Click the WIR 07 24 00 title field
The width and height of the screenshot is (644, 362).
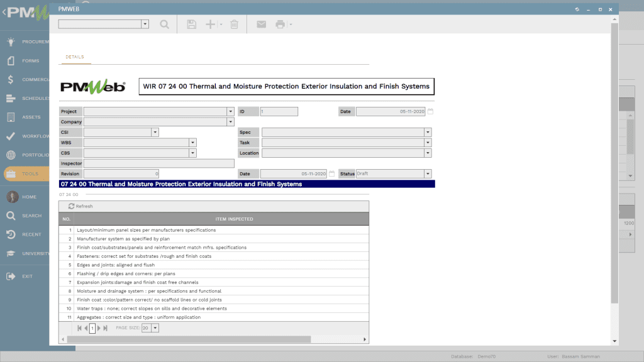[x=286, y=87]
